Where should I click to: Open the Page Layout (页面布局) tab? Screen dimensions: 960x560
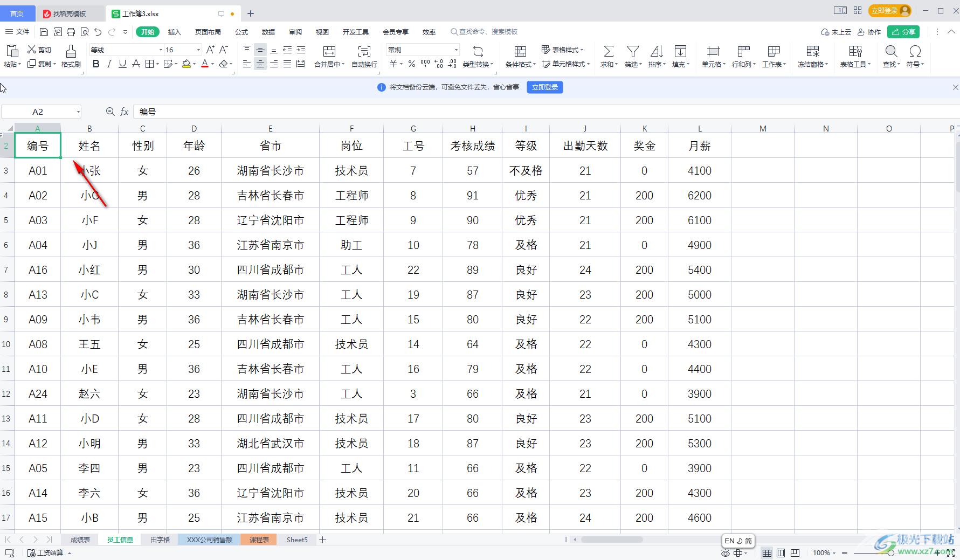pos(208,32)
